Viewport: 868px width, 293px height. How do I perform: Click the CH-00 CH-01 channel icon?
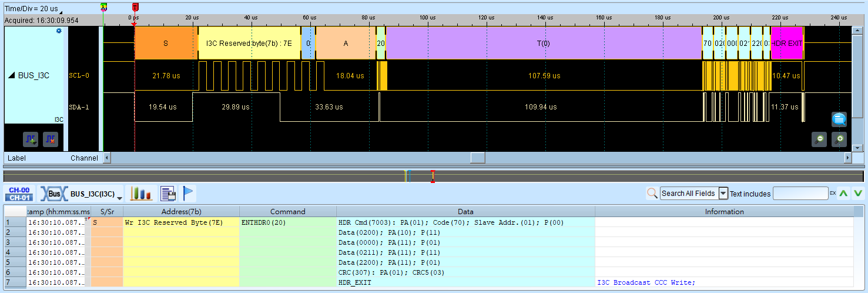pyautogui.click(x=19, y=194)
